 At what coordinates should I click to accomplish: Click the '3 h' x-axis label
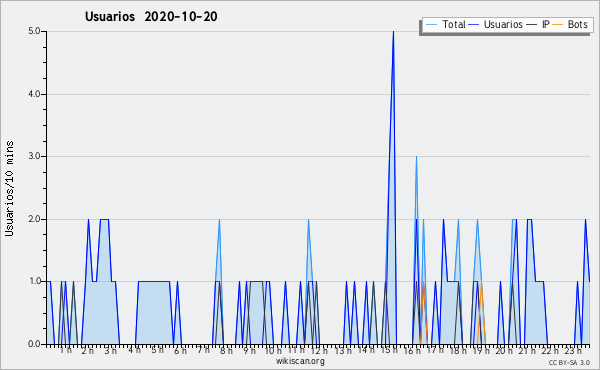coord(111,351)
